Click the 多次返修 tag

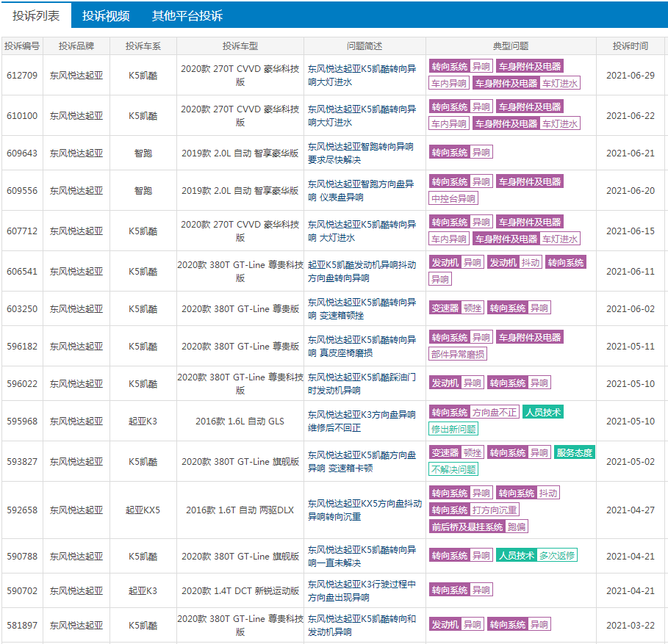tap(556, 556)
